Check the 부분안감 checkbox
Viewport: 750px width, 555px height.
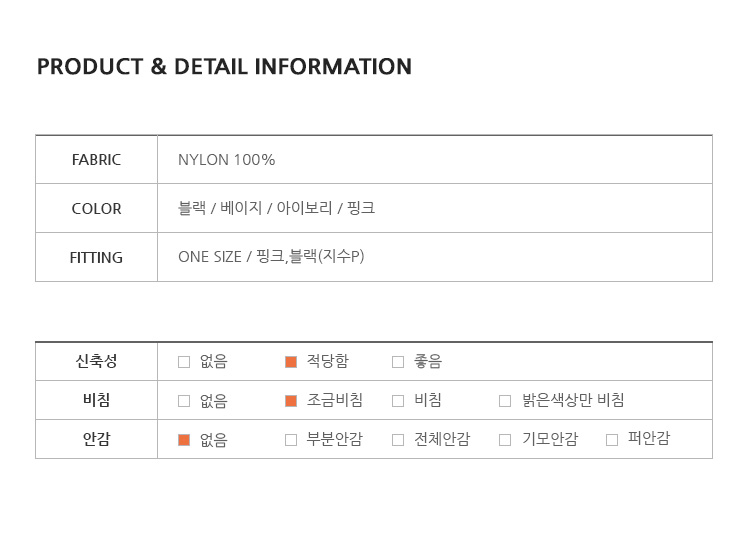(x=291, y=440)
